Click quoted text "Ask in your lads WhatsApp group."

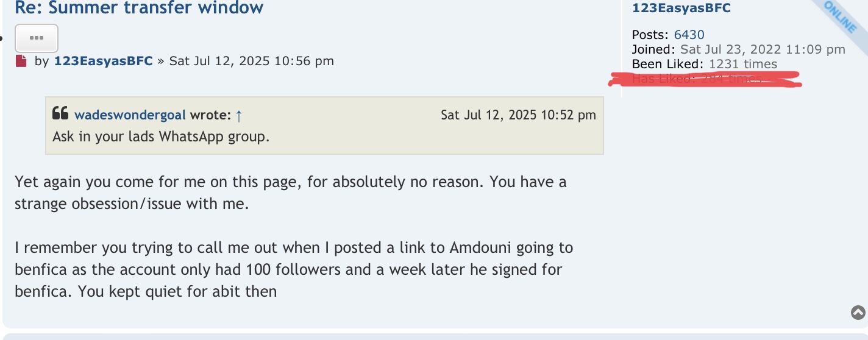161,136
